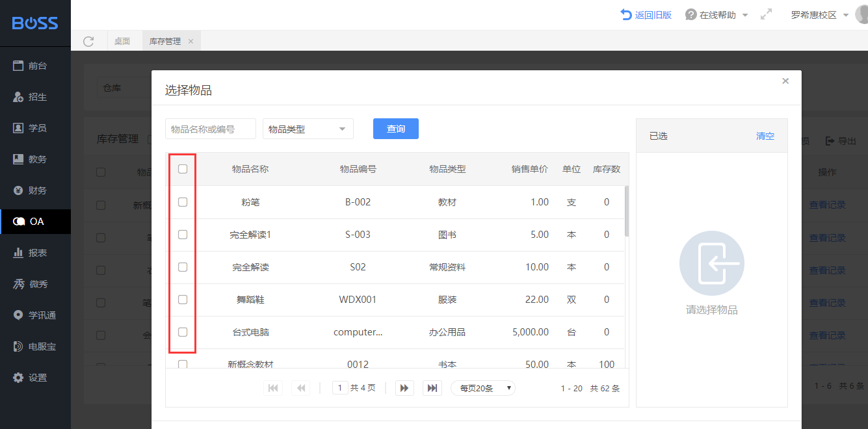Click the user avatar
Screen dimensions: 868x429
(861, 14)
